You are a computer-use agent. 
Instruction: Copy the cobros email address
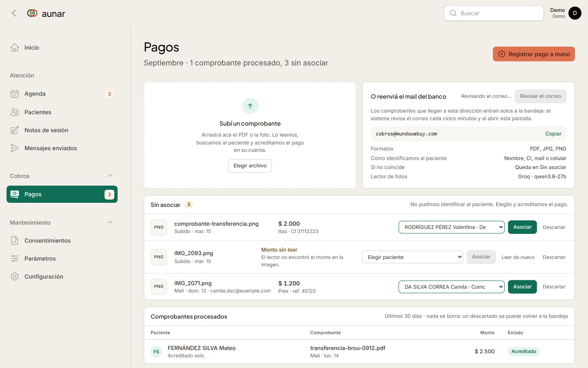(x=553, y=134)
